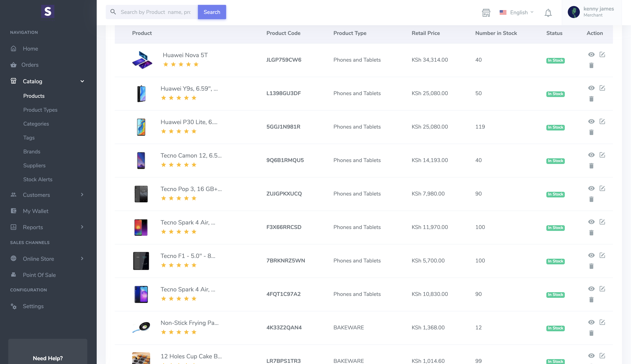Click kenny james profile avatar
Image resolution: width=631 pixels, height=364 pixels.
click(573, 12)
